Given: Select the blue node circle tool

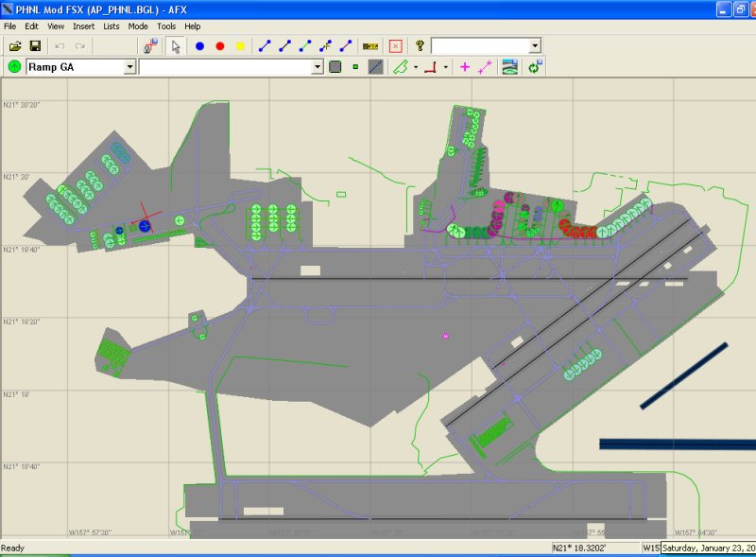Looking at the screenshot, I should [199, 45].
